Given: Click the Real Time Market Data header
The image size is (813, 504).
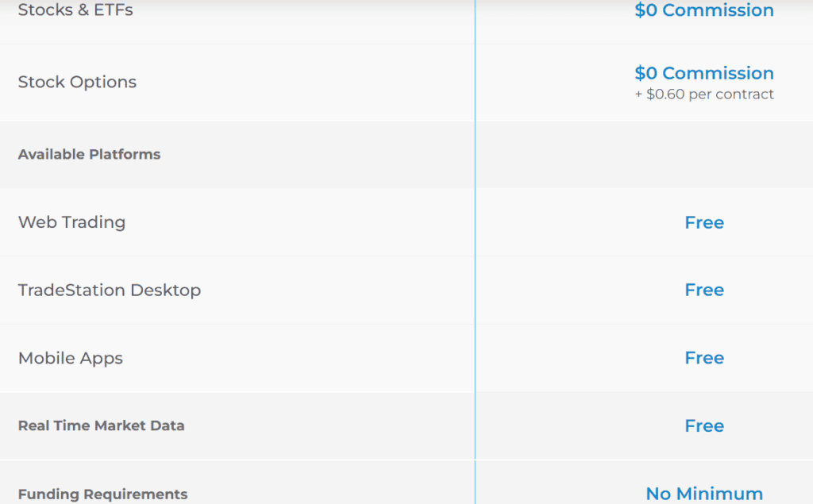Looking at the screenshot, I should pos(101,426).
